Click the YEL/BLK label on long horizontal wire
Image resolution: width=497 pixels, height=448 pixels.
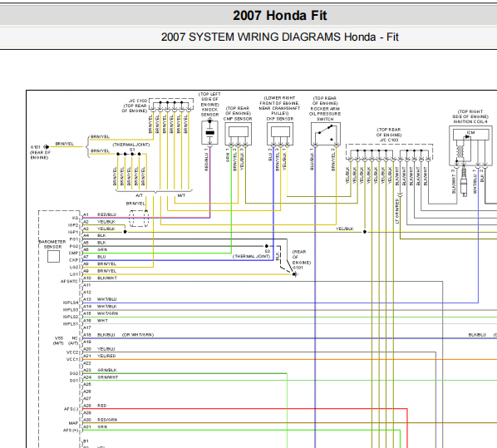[x=345, y=229]
